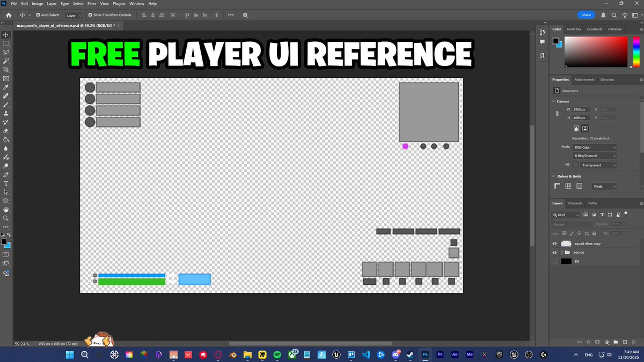This screenshot has height=362, width=644.
Task: Set canvas orientation to portrait
Action: point(576,129)
